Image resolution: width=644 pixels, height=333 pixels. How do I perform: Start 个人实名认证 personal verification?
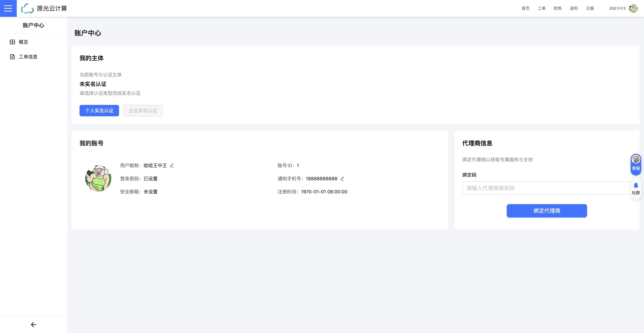[99, 110]
